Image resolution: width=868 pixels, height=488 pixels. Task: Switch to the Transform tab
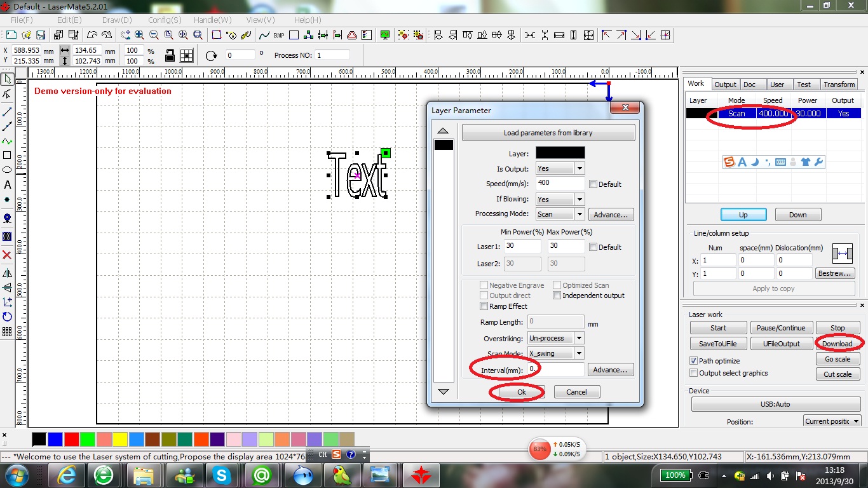pyautogui.click(x=839, y=85)
